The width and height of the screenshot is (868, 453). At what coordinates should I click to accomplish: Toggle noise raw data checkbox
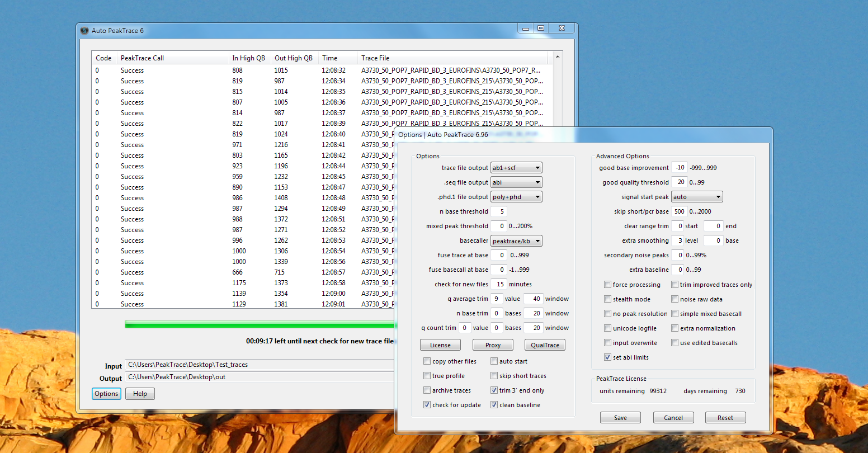675,299
